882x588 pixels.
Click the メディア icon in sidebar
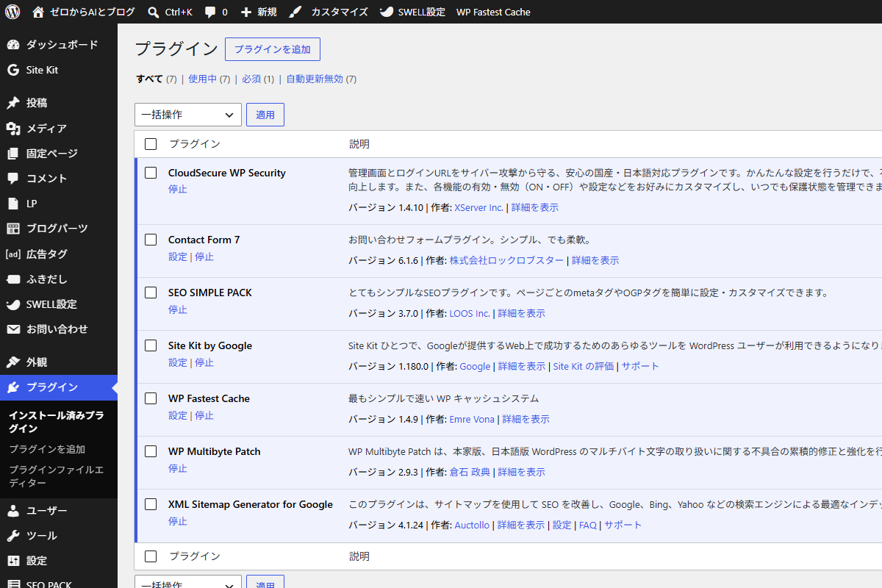(13, 129)
